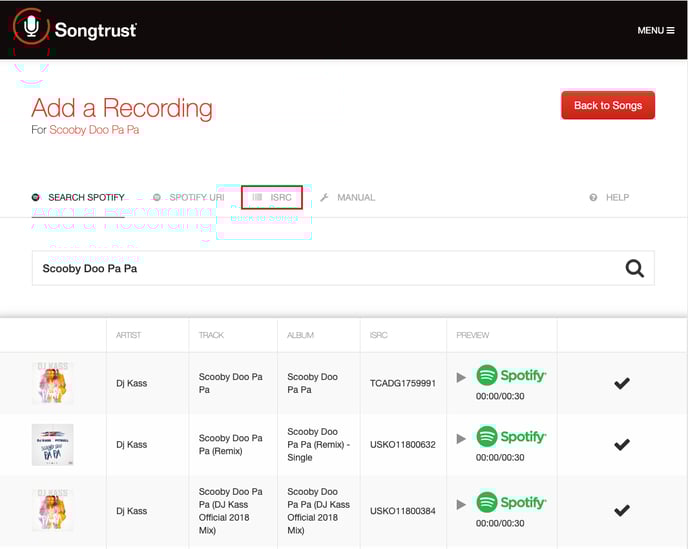Click the Add a Recording heading
The image size is (688, 549).
(122, 108)
